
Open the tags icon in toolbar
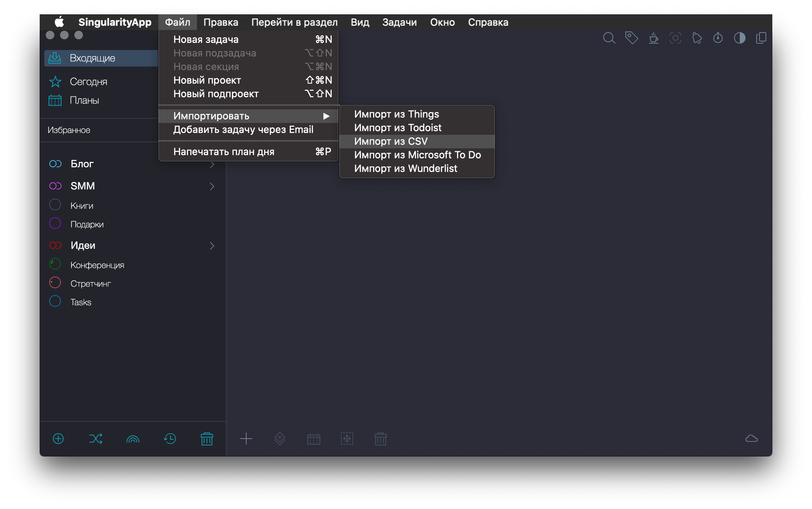click(632, 38)
